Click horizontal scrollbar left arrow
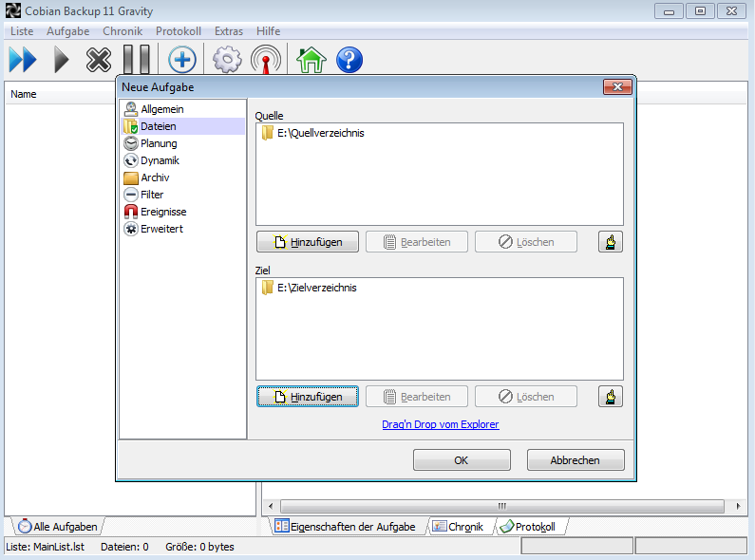Image resolution: width=755 pixels, height=560 pixels. coord(271,506)
